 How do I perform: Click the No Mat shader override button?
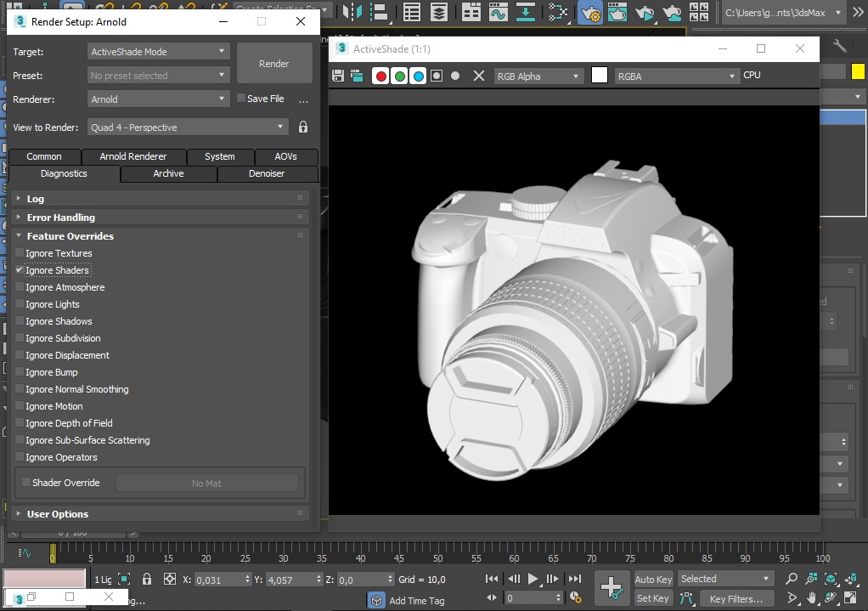tap(206, 483)
